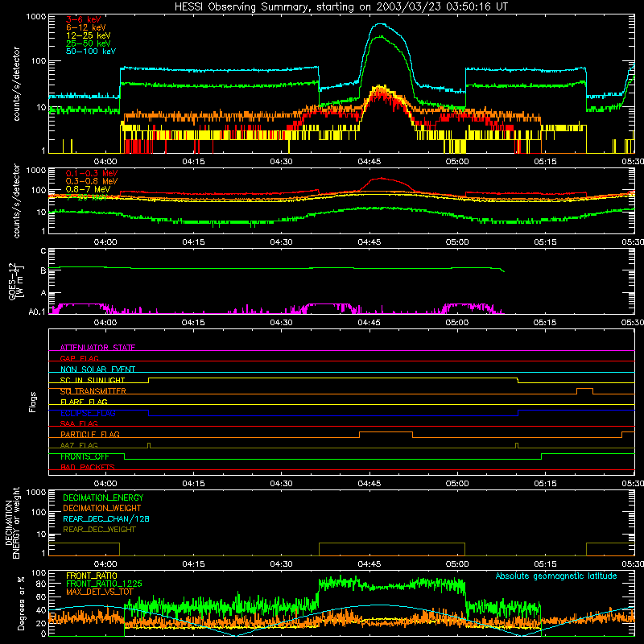644x644 pixels.
Task: Select the REAR_DEC_WEIGHT legend label
Action: (99, 530)
